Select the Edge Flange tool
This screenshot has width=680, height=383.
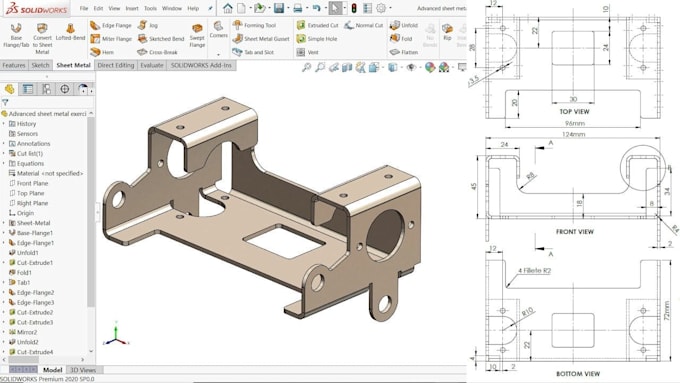point(111,26)
